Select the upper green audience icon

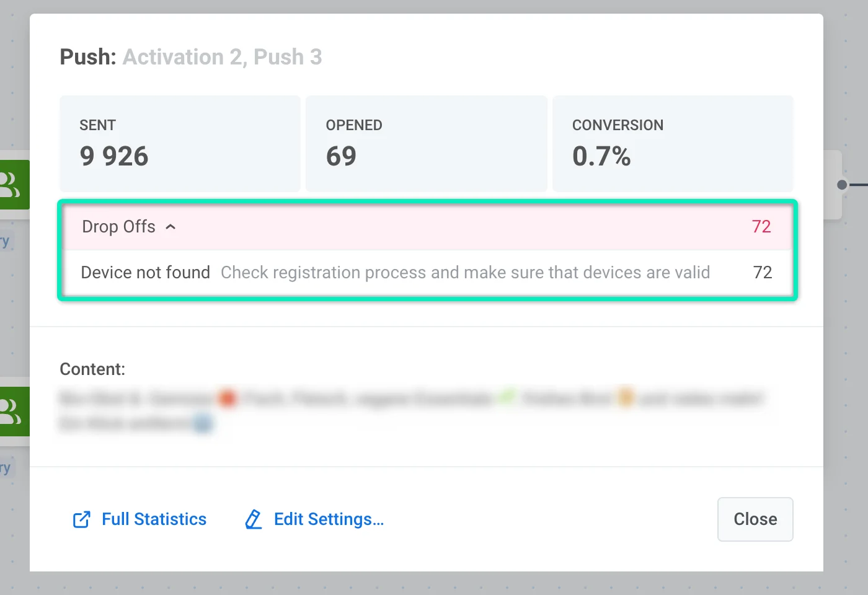[x=12, y=185]
